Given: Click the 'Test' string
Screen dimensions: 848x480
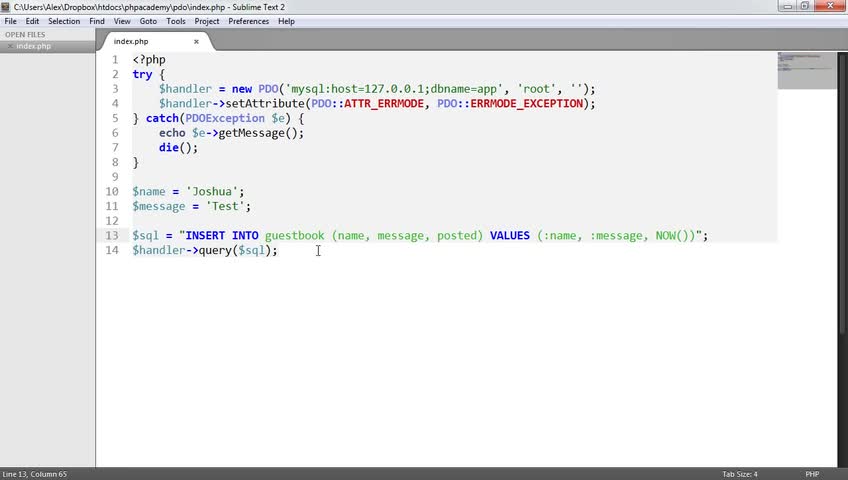Looking at the screenshot, I should 225,206.
